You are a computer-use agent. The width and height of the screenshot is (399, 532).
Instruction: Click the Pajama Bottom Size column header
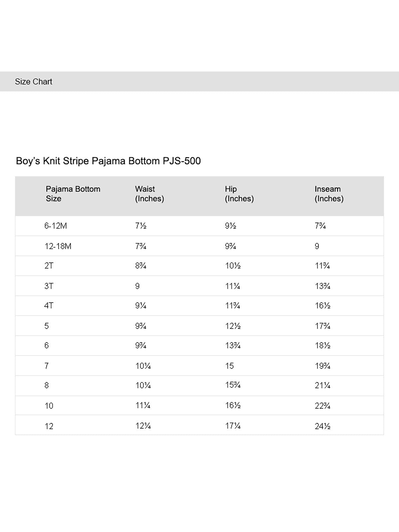(73, 194)
